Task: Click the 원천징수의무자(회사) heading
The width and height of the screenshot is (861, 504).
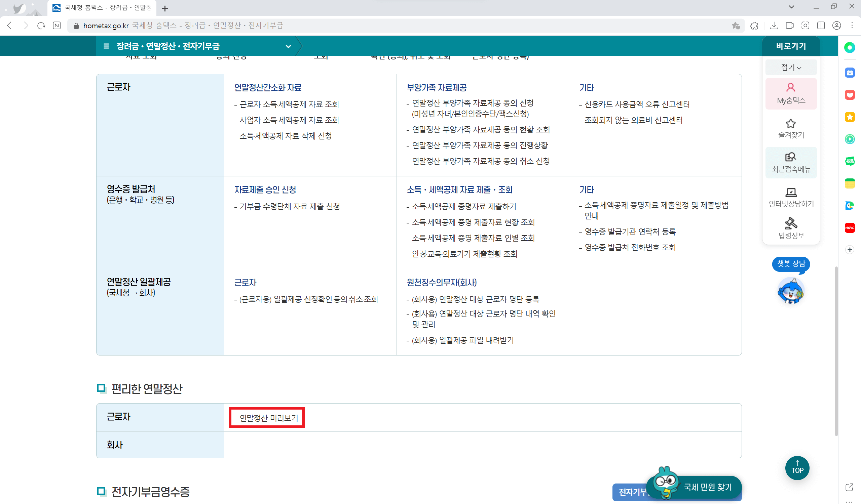Action: [442, 283]
